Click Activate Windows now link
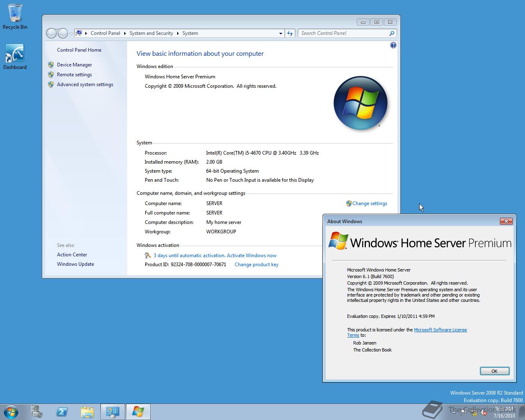525x420 pixels. point(251,256)
